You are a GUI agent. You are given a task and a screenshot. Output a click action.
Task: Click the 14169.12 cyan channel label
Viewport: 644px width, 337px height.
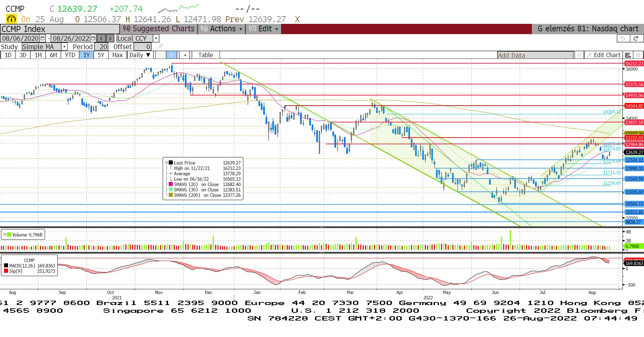[x=612, y=112]
